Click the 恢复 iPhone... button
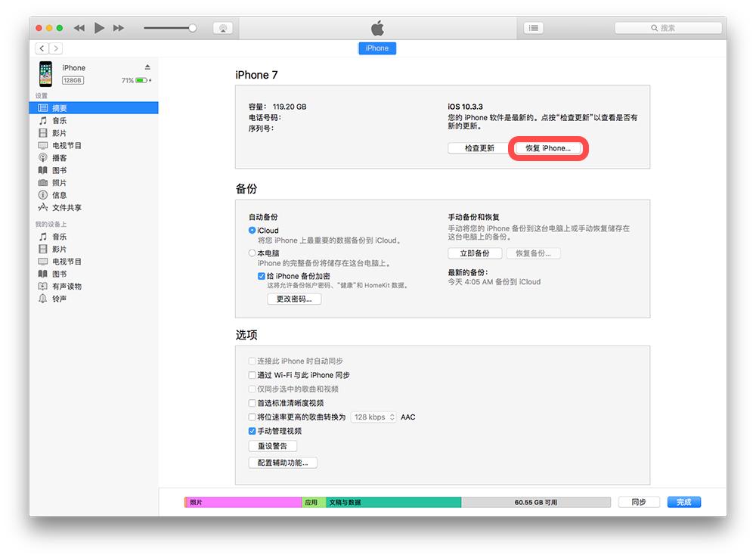 click(x=548, y=148)
